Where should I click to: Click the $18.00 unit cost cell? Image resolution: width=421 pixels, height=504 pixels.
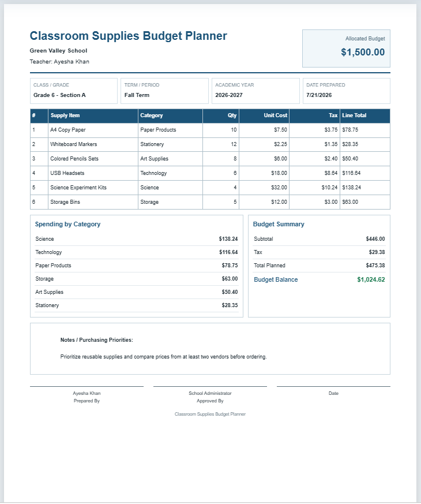264,173
